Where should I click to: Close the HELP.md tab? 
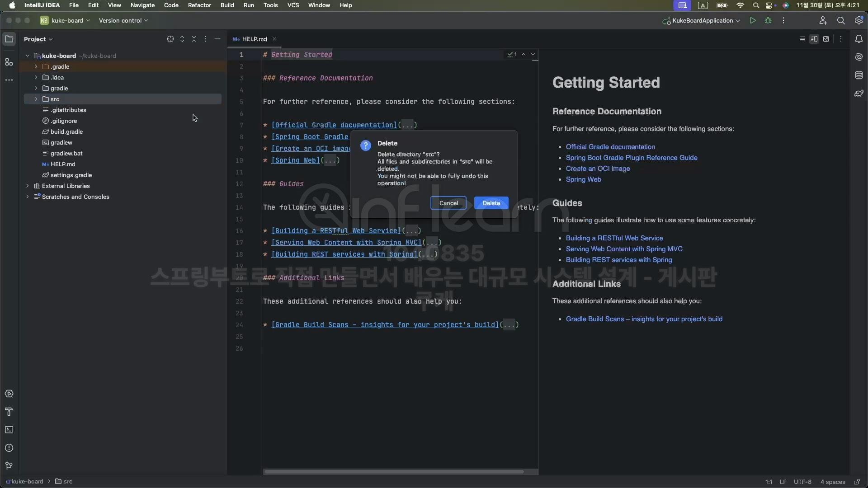tap(274, 39)
